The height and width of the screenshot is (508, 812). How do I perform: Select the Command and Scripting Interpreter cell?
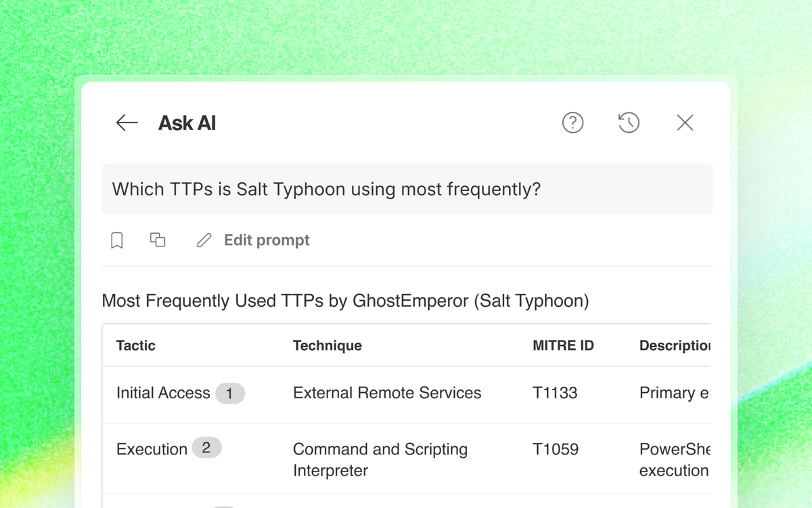pyautogui.click(x=380, y=459)
